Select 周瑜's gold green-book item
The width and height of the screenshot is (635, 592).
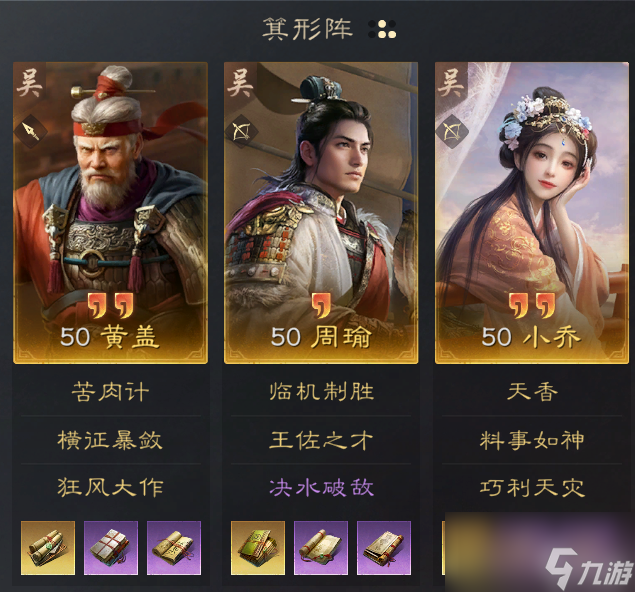258,548
